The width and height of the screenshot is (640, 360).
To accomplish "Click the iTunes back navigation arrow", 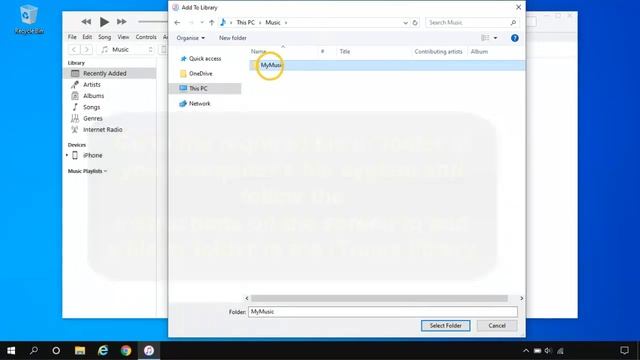I will (74, 49).
